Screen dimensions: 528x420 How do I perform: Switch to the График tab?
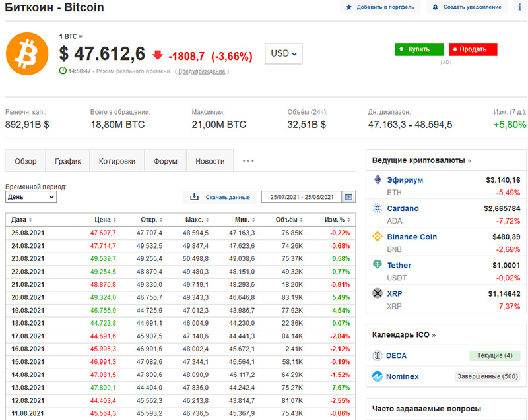[68, 161]
